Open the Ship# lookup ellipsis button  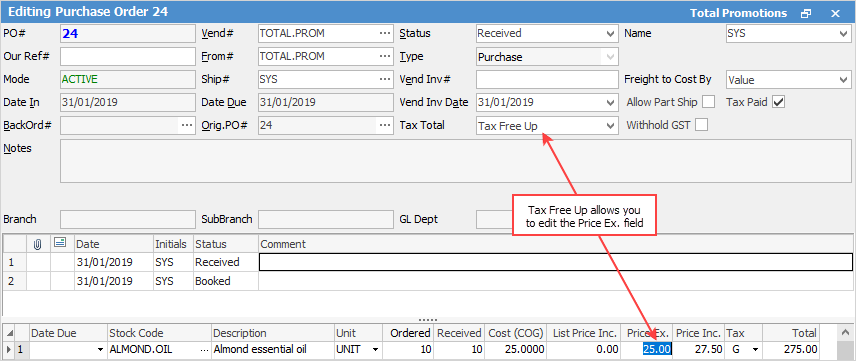coord(385,80)
